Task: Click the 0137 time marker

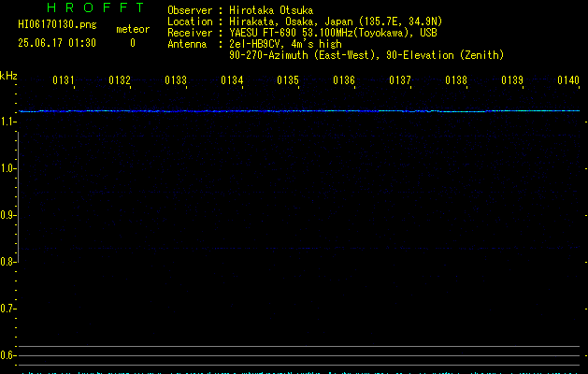Action: [400, 80]
